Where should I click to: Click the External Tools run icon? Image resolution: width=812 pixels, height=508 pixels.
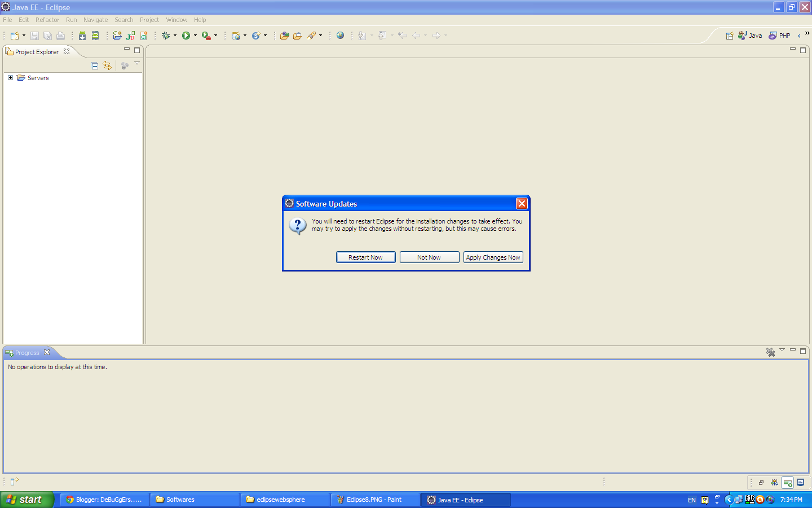click(206, 36)
